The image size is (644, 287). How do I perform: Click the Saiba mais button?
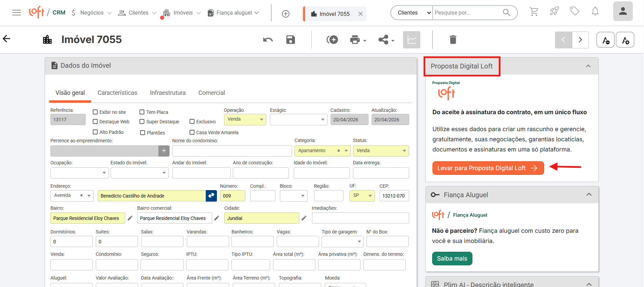click(452, 259)
